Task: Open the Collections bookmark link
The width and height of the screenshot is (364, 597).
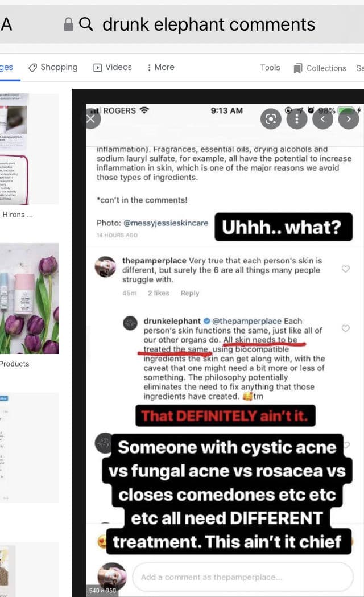Action: (x=320, y=68)
